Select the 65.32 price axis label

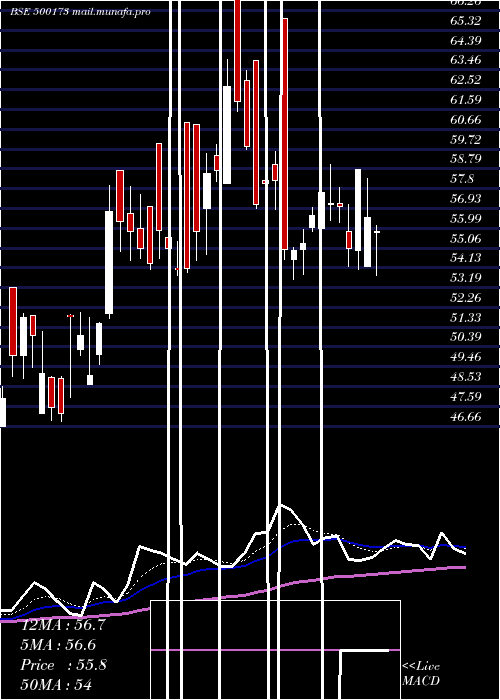pos(466,21)
